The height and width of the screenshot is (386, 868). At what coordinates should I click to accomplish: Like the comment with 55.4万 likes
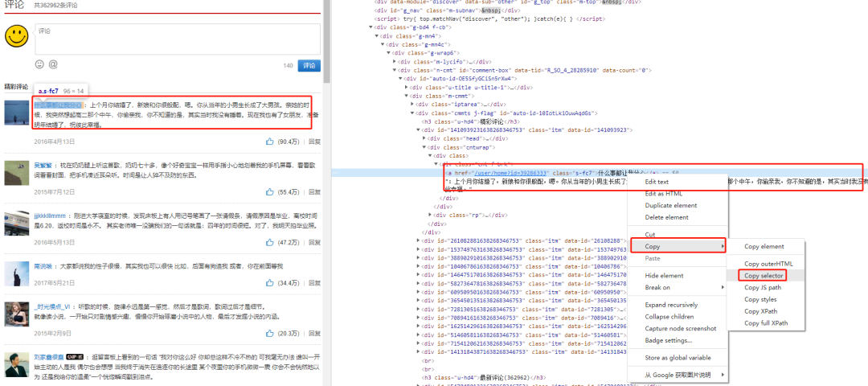pyautogui.click(x=269, y=192)
